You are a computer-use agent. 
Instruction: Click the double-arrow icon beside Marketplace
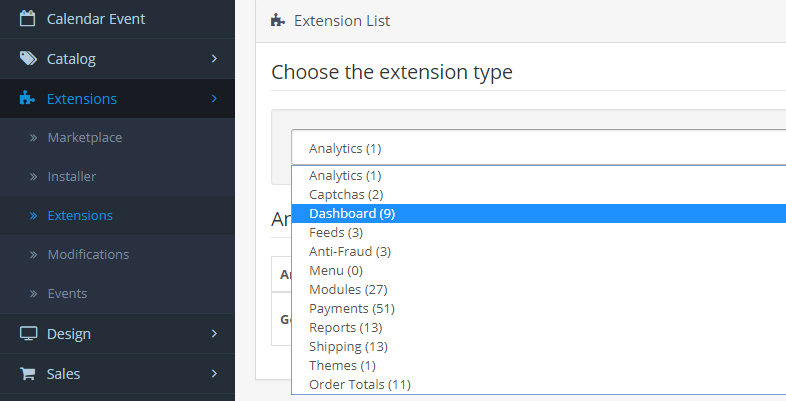[x=33, y=138]
